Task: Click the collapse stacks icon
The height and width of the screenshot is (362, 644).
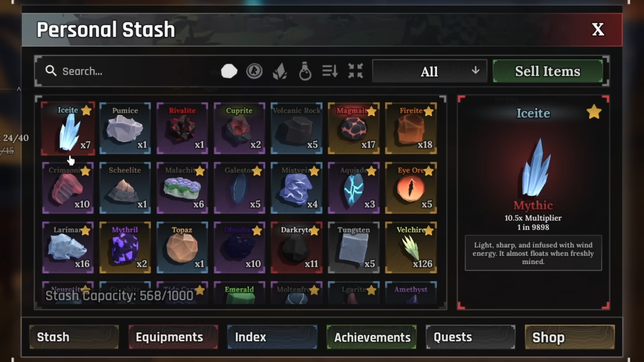Action: point(356,71)
